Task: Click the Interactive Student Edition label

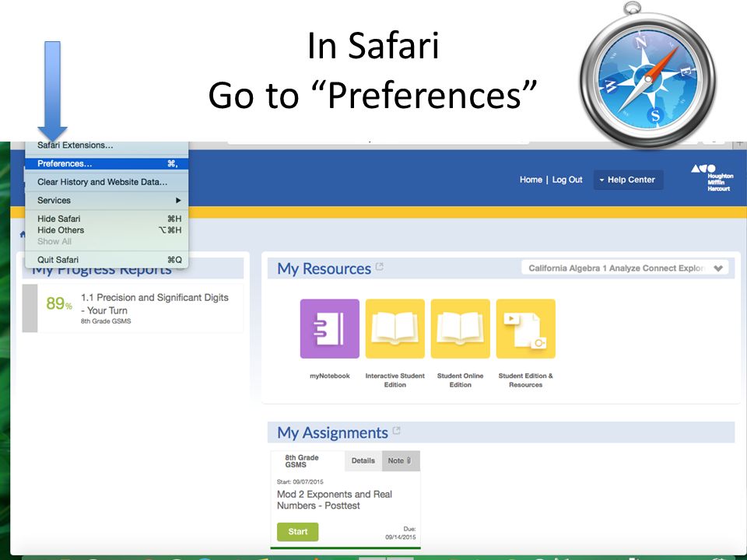Action: coord(395,380)
